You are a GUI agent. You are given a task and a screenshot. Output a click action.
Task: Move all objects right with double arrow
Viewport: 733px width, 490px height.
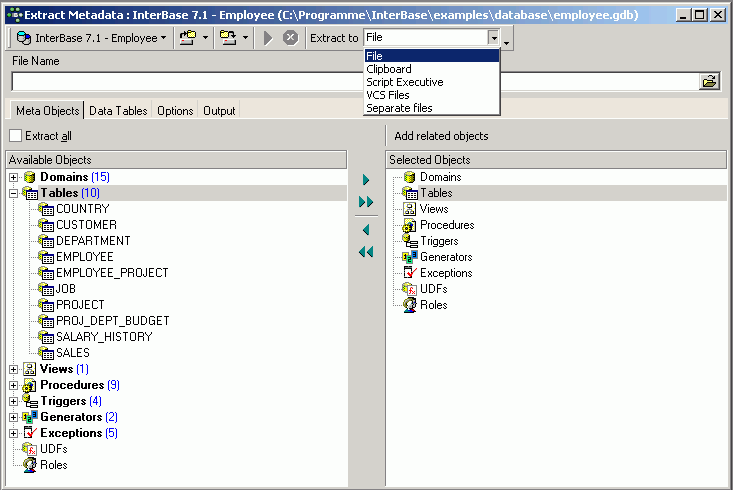coord(366,202)
